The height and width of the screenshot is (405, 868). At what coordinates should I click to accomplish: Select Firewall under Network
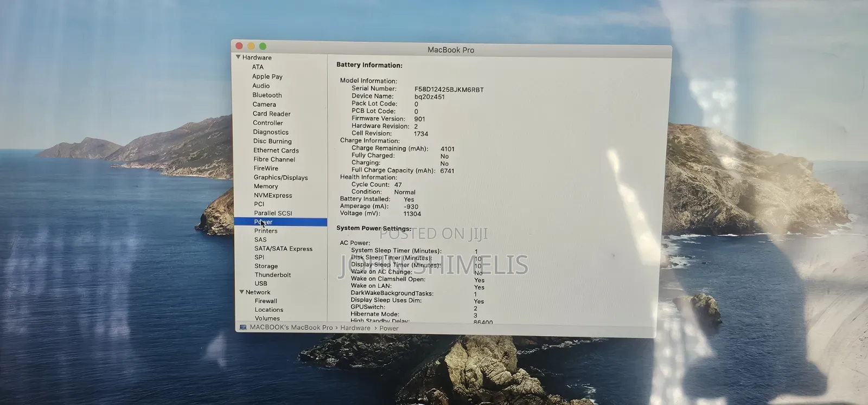coord(266,301)
